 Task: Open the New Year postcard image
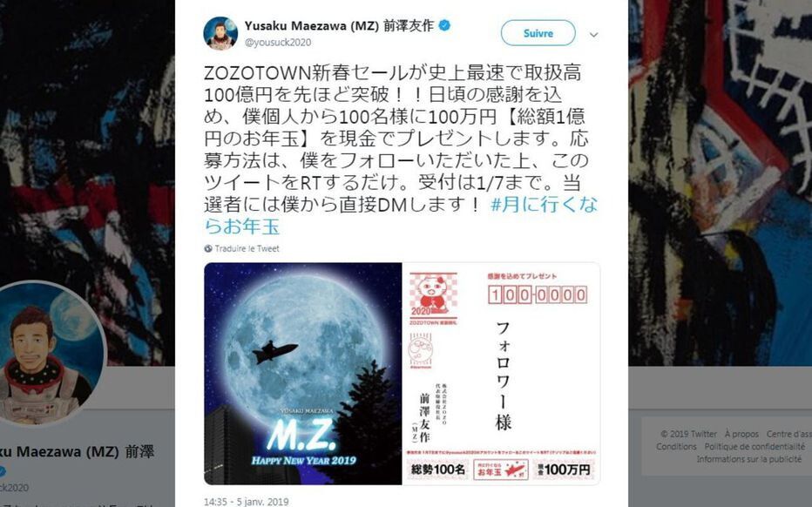point(501,374)
